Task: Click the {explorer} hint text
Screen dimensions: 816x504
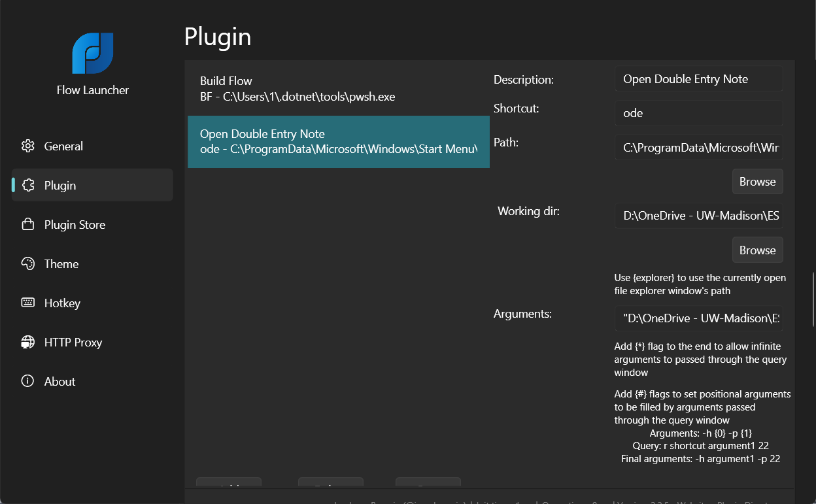Action: pyautogui.click(x=700, y=284)
